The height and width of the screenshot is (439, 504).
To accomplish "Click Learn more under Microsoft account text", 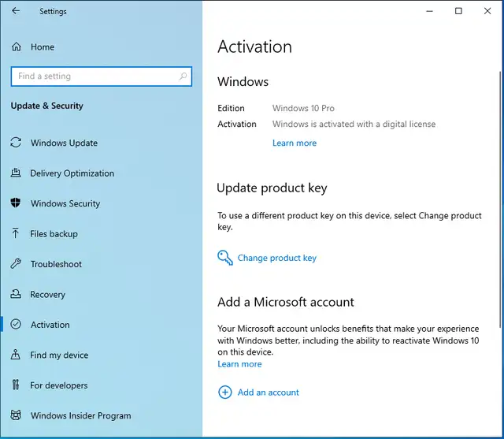I will click(239, 364).
